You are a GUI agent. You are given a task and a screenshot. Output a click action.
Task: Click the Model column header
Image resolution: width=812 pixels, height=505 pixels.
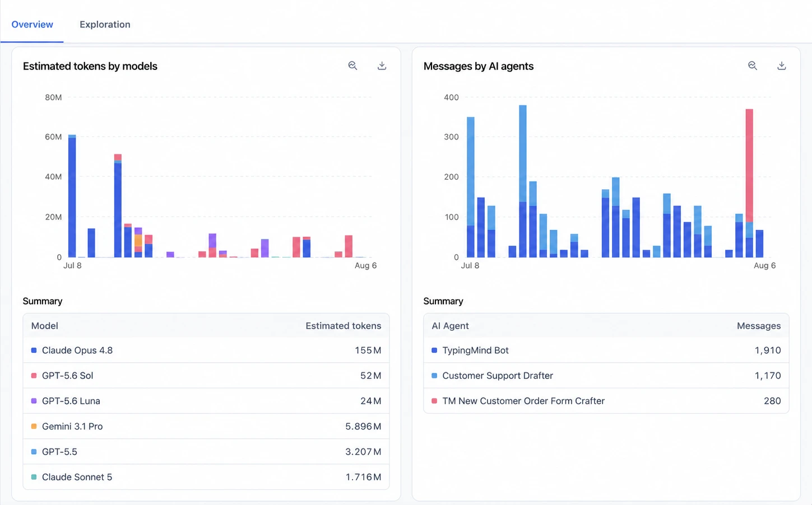point(44,326)
